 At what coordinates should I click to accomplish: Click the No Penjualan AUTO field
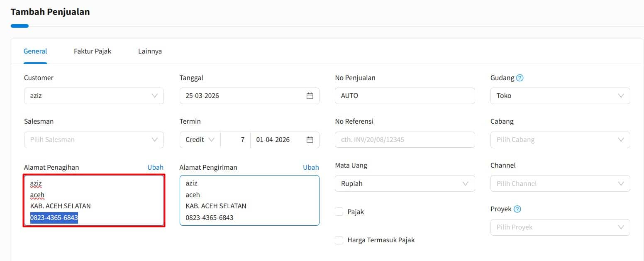(x=405, y=96)
